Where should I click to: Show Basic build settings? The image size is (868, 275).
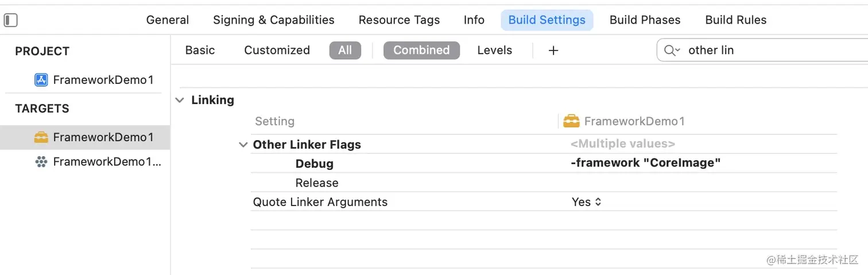(x=200, y=51)
